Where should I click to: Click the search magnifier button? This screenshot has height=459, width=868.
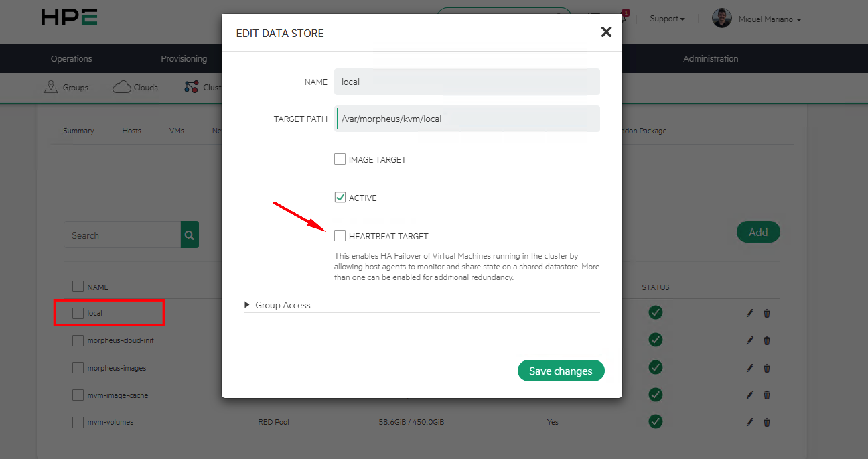point(190,235)
